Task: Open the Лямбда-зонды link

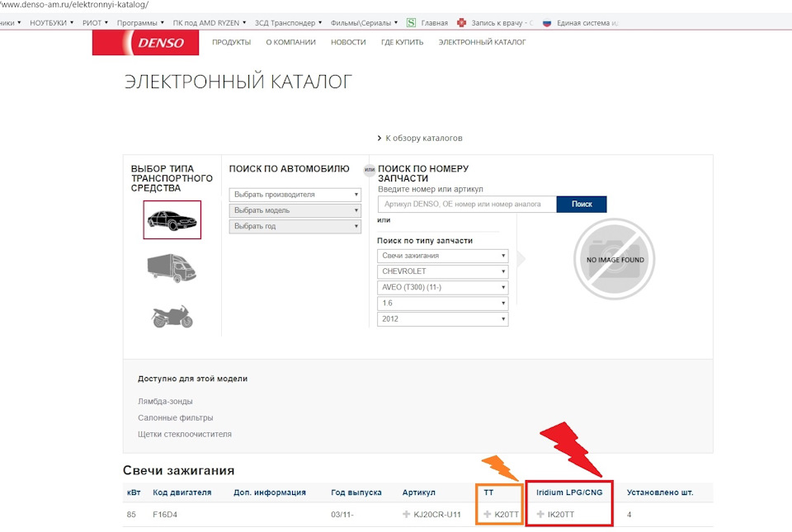Action: click(x=165, y=402)
